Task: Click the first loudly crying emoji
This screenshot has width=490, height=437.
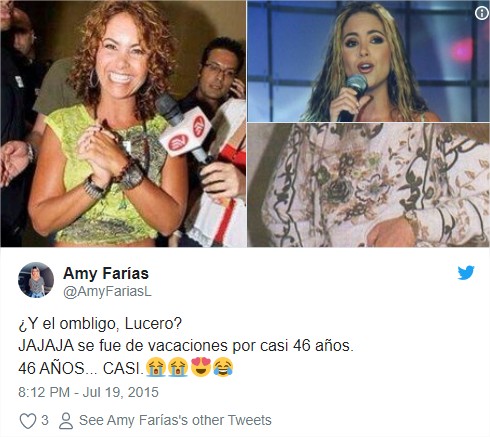Action: tap(156, 367)
